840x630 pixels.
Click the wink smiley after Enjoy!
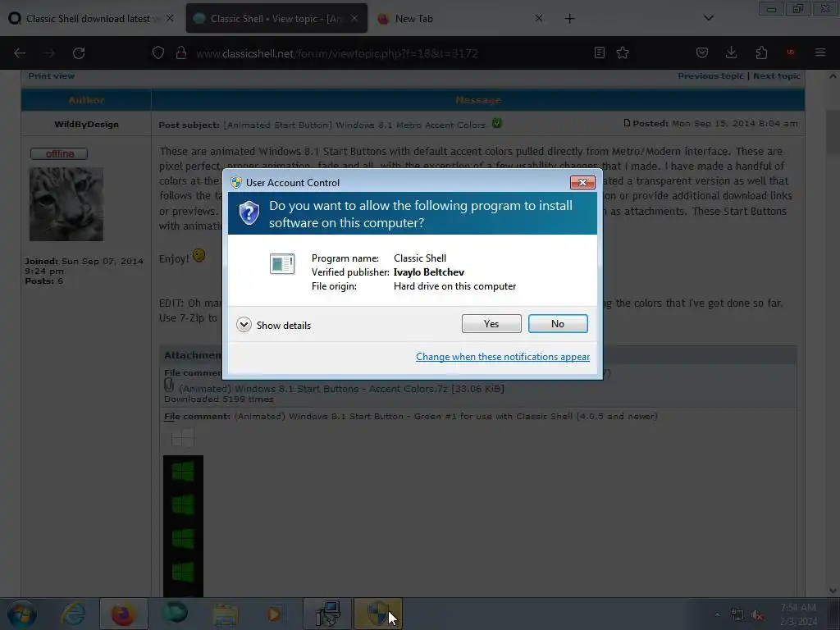(199, 256)
